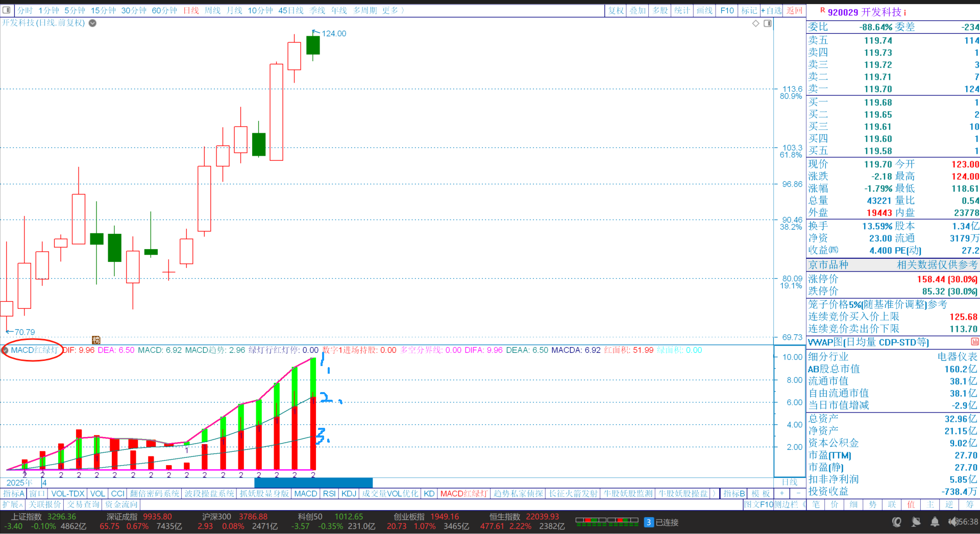This screenshot has height=534, width=980.
Task: Click the notification bell tray icon
Action: click(x=935, y=522)
